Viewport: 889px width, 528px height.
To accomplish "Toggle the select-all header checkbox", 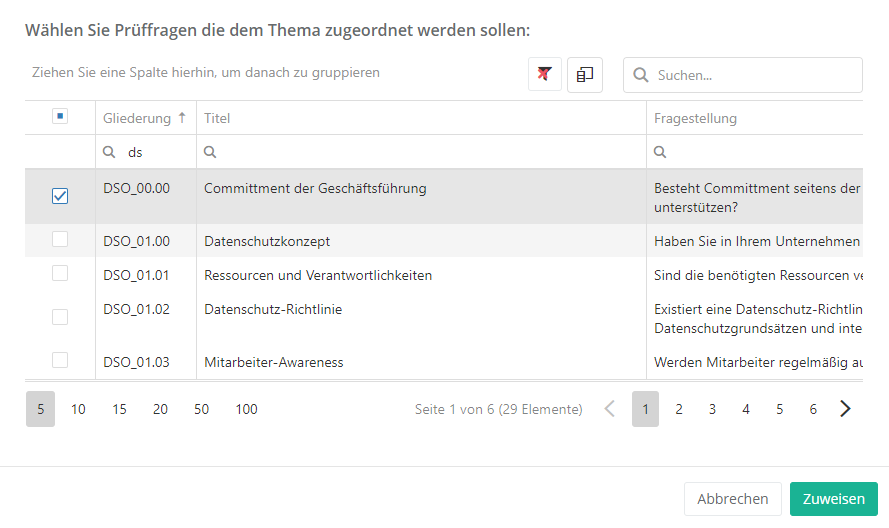I will (60, 117).
